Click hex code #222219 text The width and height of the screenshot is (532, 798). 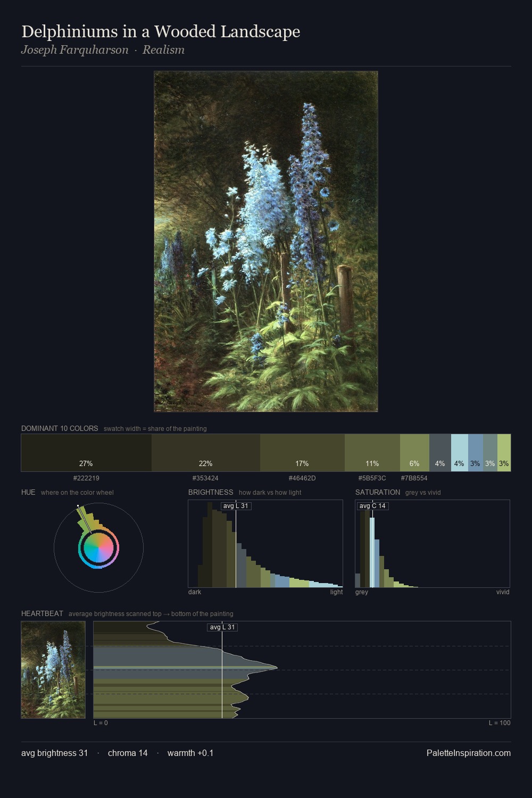(86, 478)
